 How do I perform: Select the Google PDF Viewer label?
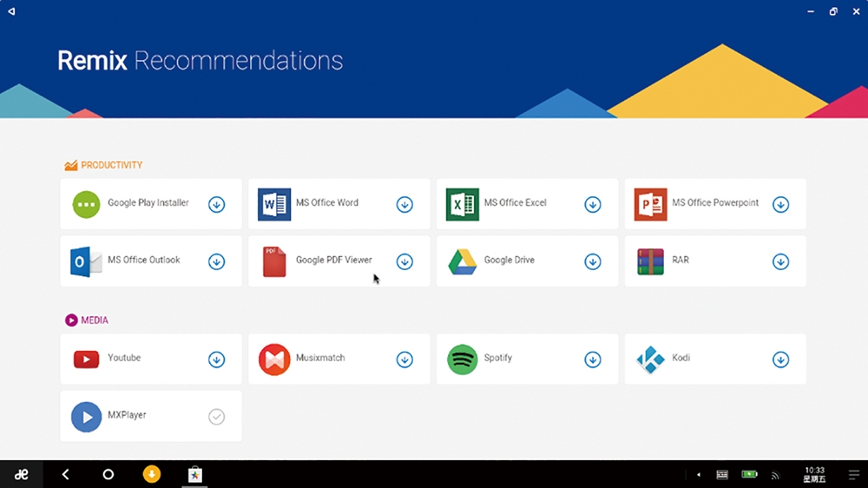[334, 260]
